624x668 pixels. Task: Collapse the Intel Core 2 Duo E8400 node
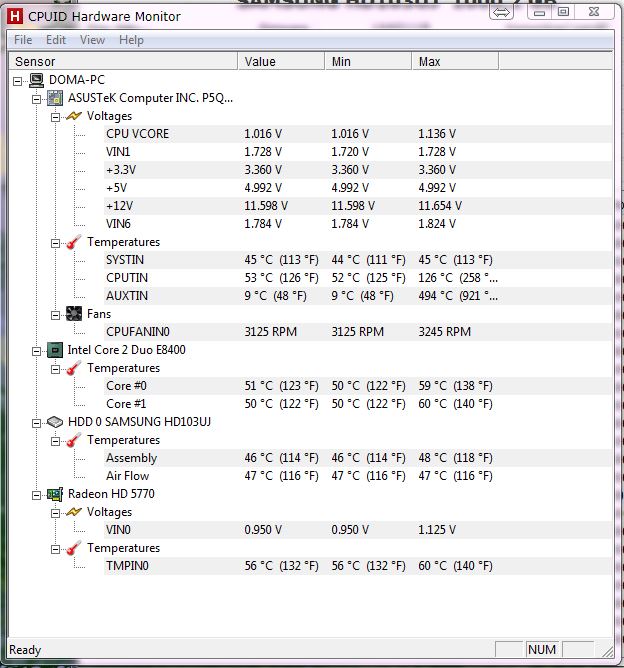point(37,351)
